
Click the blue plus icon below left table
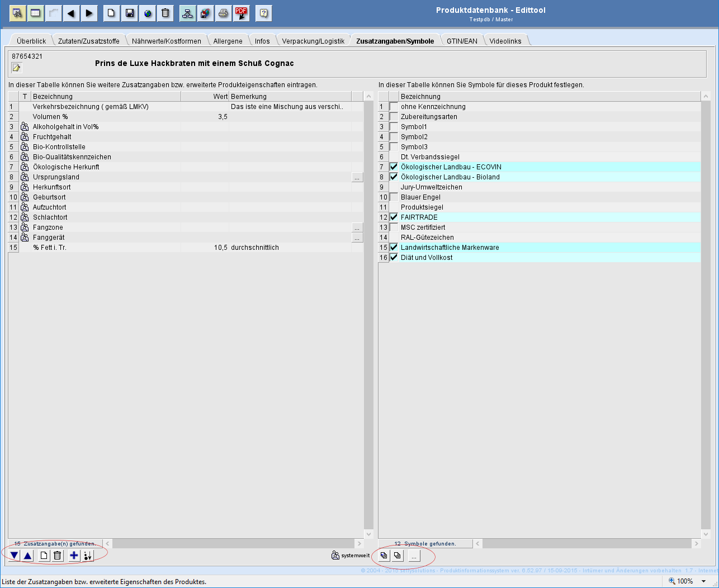click(x=74, y=556)
